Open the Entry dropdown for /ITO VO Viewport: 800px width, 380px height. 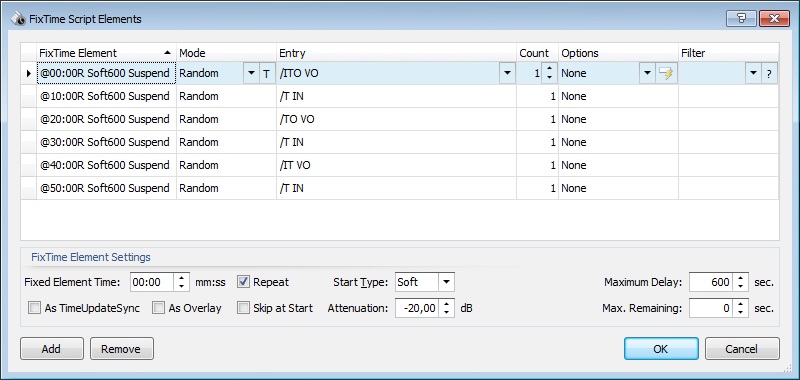[x=507, y=73]
